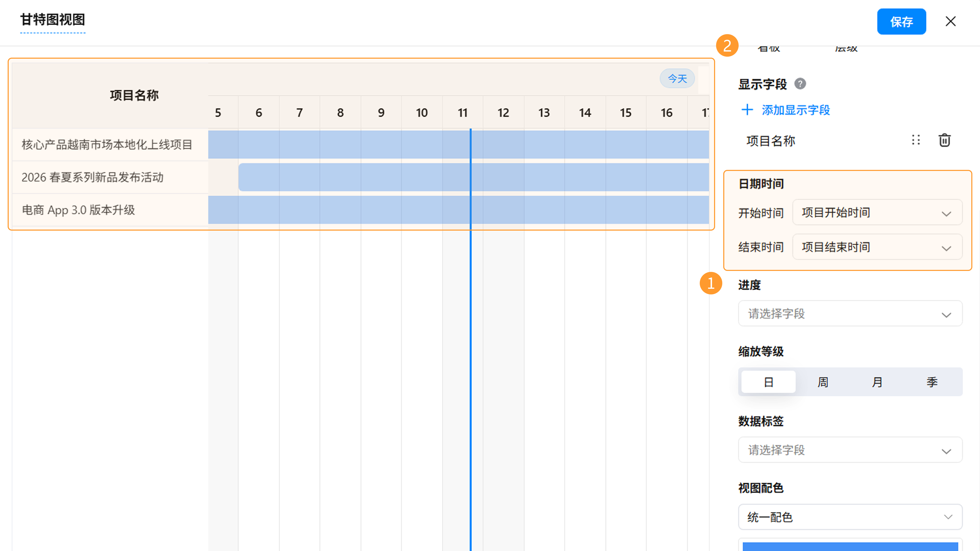Image resolution: width=980 pixels, height=551 pixels.
Task: Switch zoom level to 周
Action: pos(823,382)
